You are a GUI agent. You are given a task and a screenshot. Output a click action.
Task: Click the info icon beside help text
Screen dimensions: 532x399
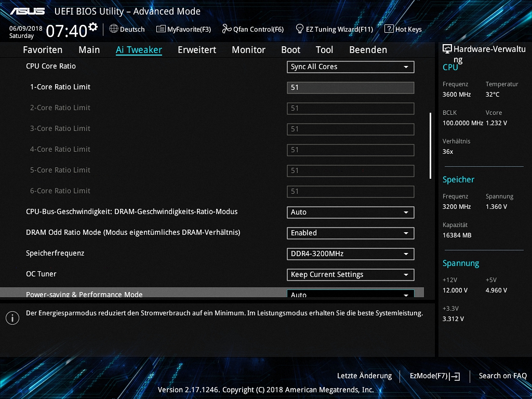pos(12,318)
